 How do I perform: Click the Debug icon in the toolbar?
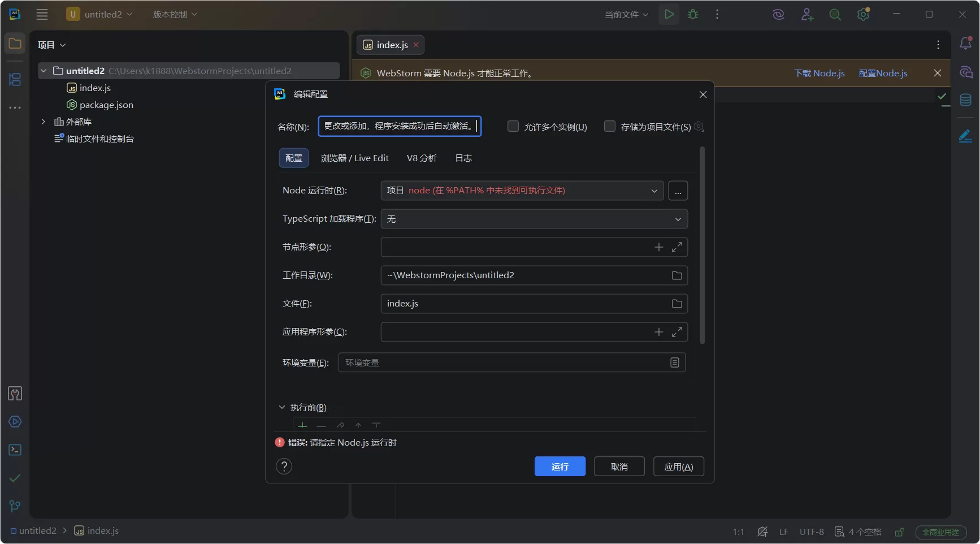point(692,15)
